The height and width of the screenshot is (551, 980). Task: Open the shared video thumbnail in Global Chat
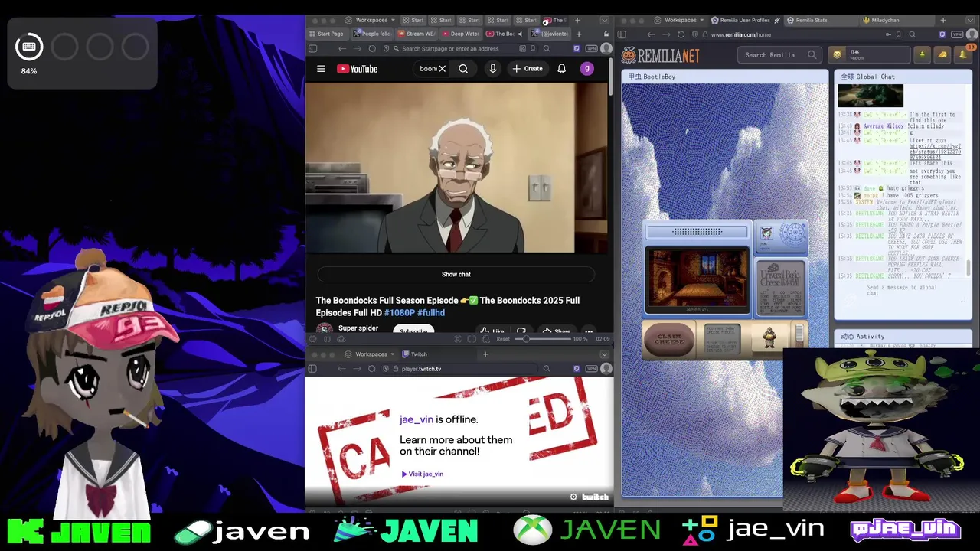point(871,96)
